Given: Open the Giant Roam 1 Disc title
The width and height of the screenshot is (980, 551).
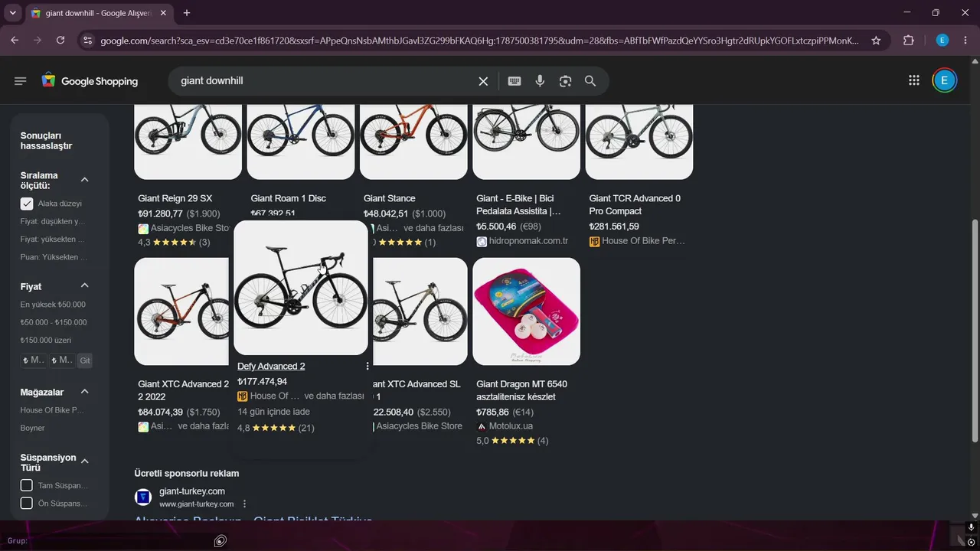Looking at the screenshot, I should pos(289,198).
